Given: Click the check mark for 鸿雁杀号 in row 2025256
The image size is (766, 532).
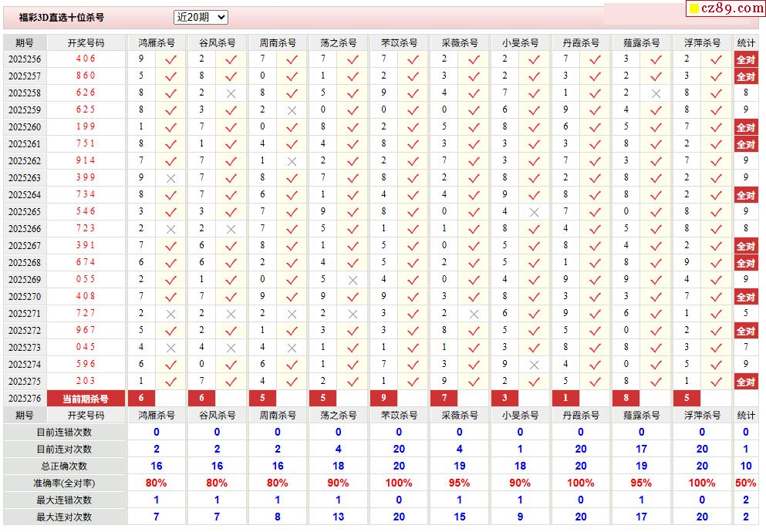Looking at the screenshot, I should pos(170,59).
